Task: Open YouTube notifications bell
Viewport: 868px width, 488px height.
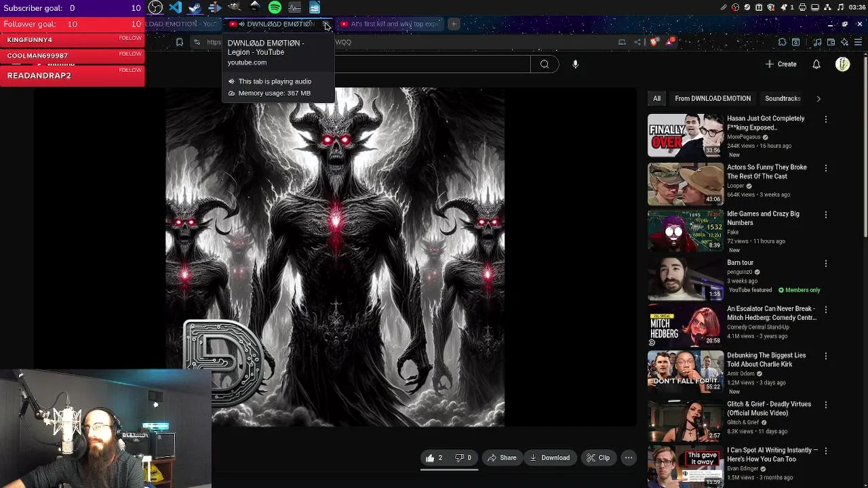Action: click(x=816, y=64)
